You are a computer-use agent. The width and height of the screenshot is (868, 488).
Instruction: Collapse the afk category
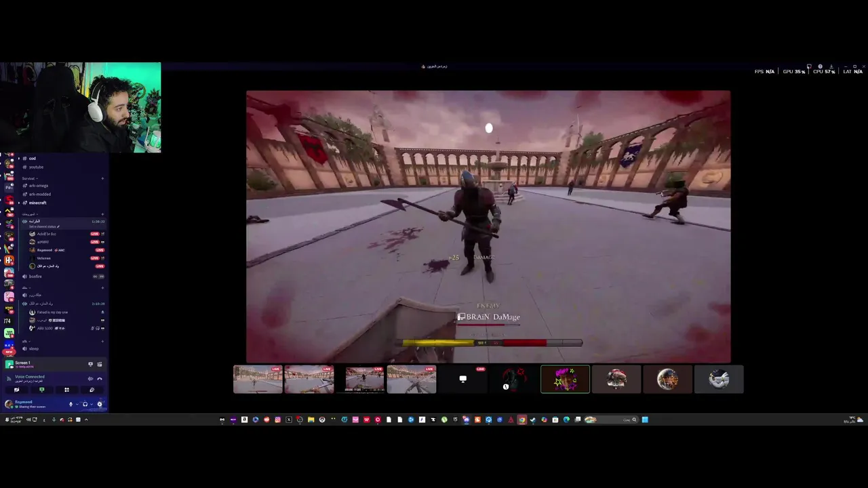point(25,341)
